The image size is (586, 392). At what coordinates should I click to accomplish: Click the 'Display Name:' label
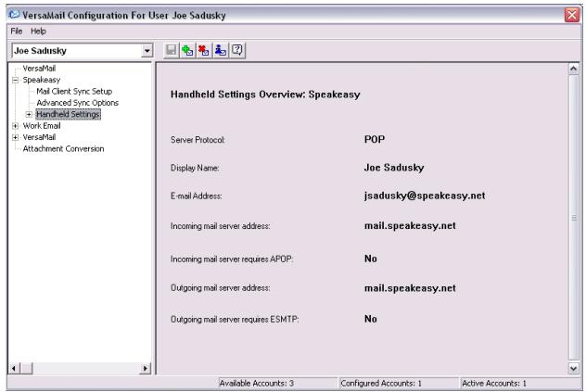[x=195, y=168]
